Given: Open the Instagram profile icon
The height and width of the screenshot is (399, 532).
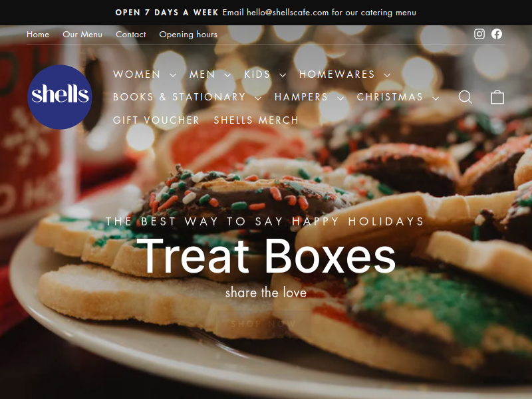Looking at the screenshot, I should point(479,34).
